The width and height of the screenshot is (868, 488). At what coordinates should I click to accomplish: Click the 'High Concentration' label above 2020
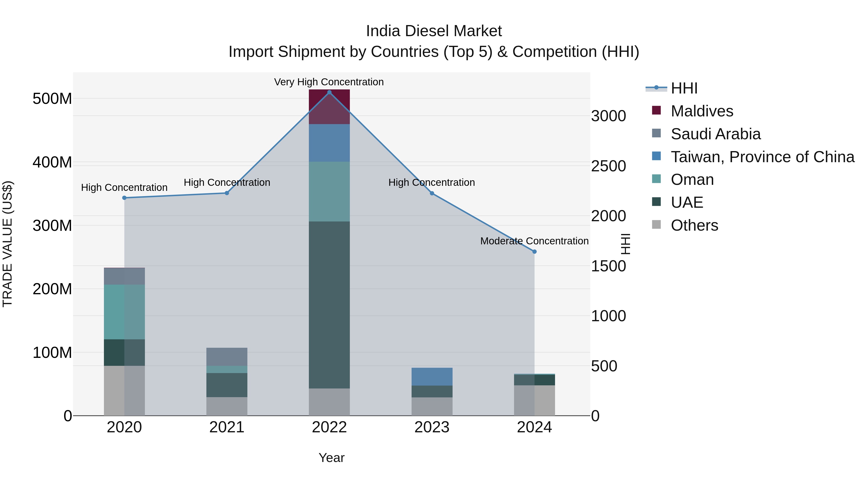point(124,187)
